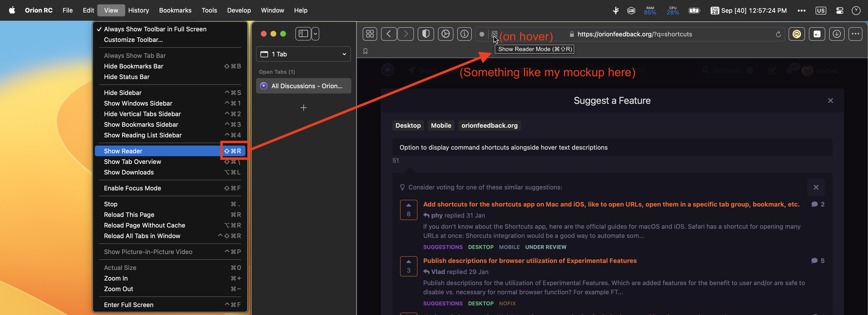868x315 pixels.
Task: Click the feature title input field
Action: coord(612,147)
